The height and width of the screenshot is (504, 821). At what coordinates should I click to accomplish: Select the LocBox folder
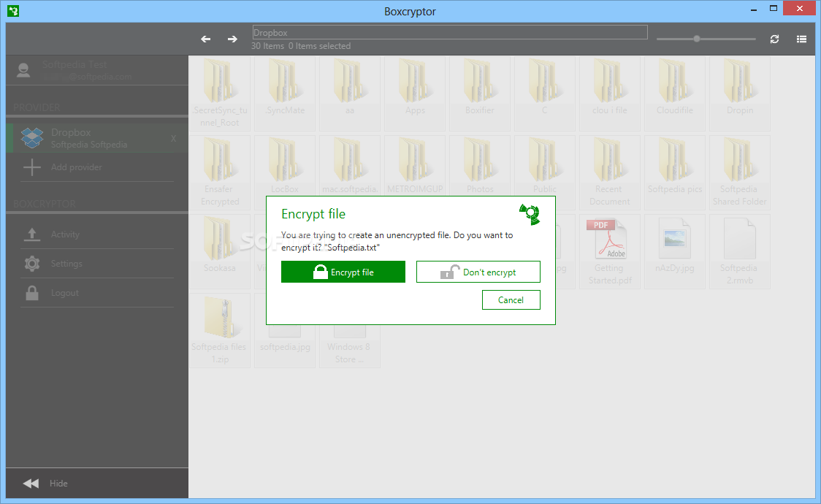click(x=285, y=167)
